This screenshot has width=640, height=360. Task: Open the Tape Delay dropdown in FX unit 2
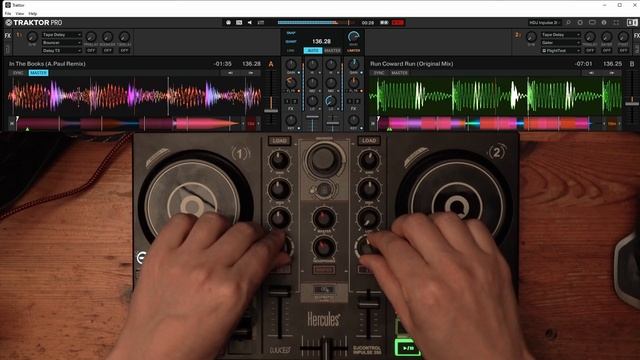coord(560,35)
